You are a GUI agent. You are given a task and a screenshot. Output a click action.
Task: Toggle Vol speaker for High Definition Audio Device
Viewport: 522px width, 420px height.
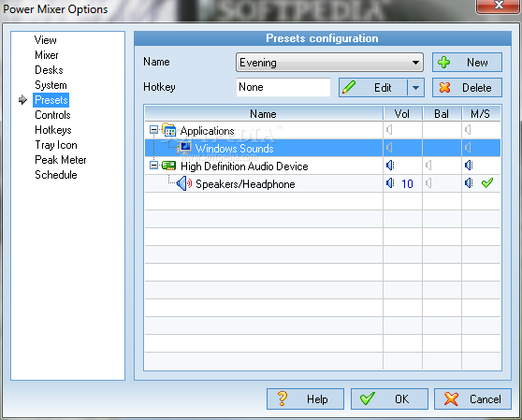pyautogui.click(x=390, y=165)
